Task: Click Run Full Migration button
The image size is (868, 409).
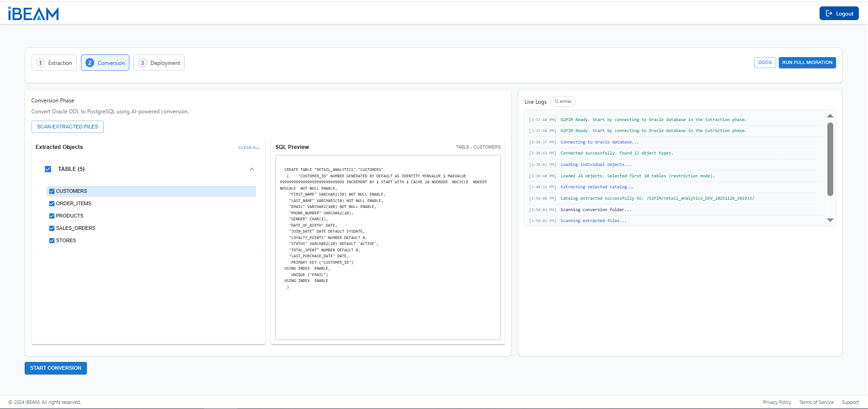Action: pos(807,63)
